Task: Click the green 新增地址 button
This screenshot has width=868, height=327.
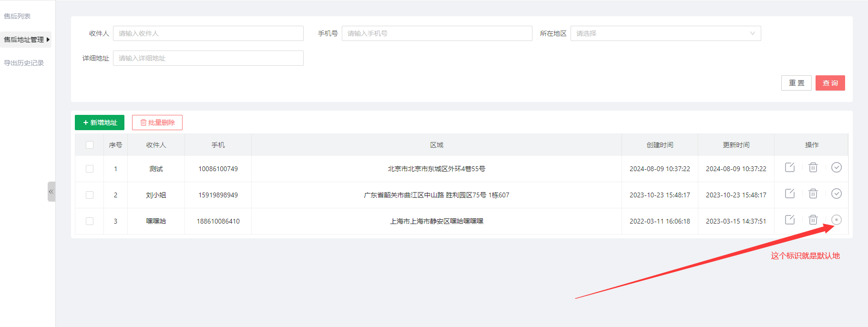Action: pyautogui.click(x=100, y=123)
